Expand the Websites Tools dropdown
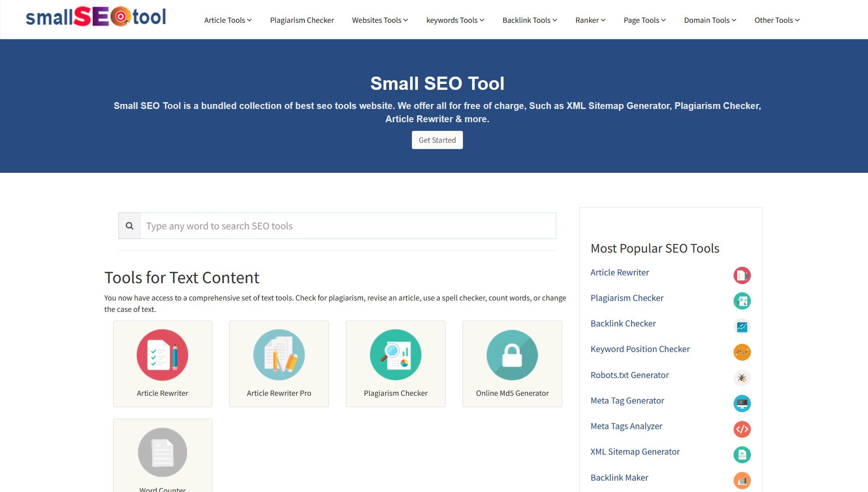This screenshot has height=492, width=868. point(380,20)
